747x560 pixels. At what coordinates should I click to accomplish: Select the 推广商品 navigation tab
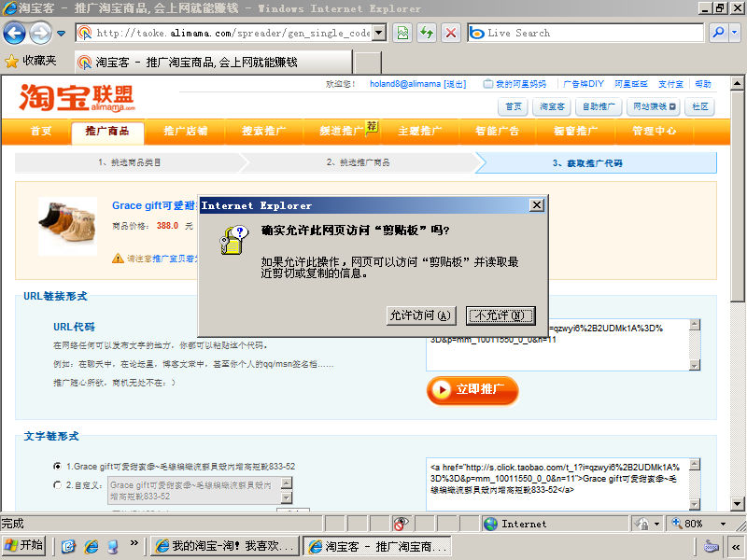click(107, 132)
